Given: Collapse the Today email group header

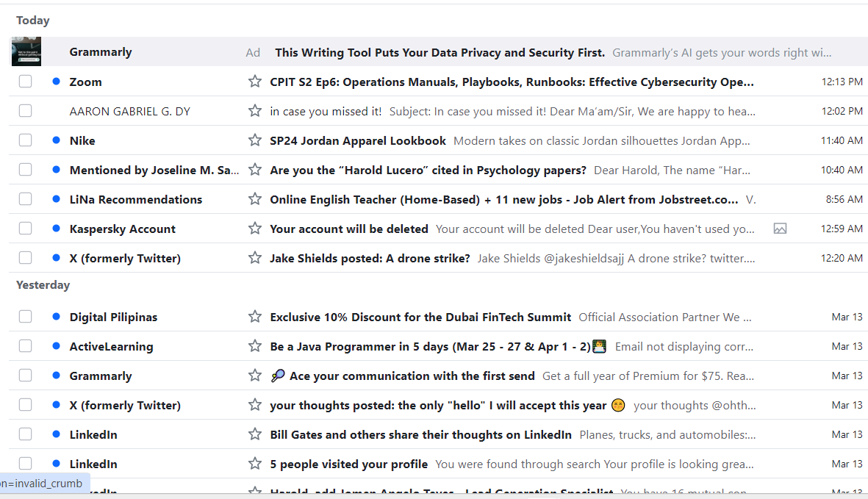Looking at the screenshot, I should click(x=33, y=21).
